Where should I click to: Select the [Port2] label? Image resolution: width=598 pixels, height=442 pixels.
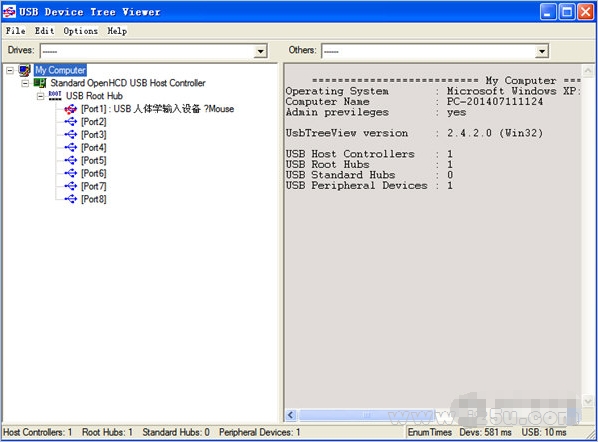tap(94, 122)
